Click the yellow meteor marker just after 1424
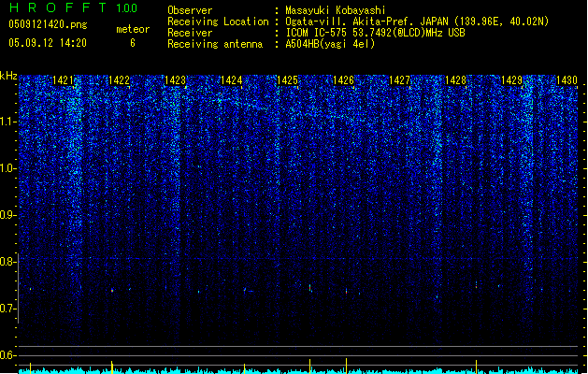The width and height of the screenshot is (588, 374). [245, 368]
